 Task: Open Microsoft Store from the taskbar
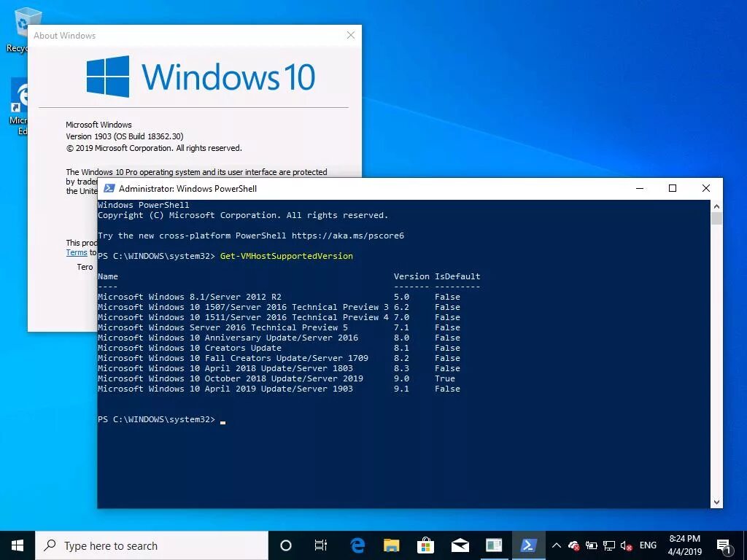pyautogui.click(x=425, y=545)
